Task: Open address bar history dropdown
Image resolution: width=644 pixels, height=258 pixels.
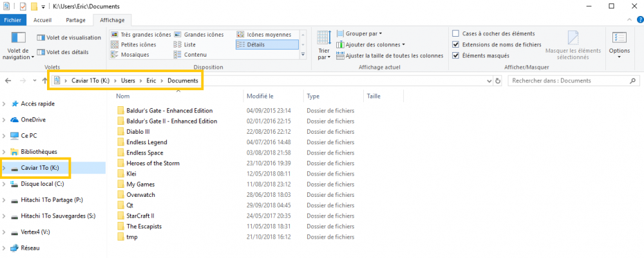Action: pos(489,81)
